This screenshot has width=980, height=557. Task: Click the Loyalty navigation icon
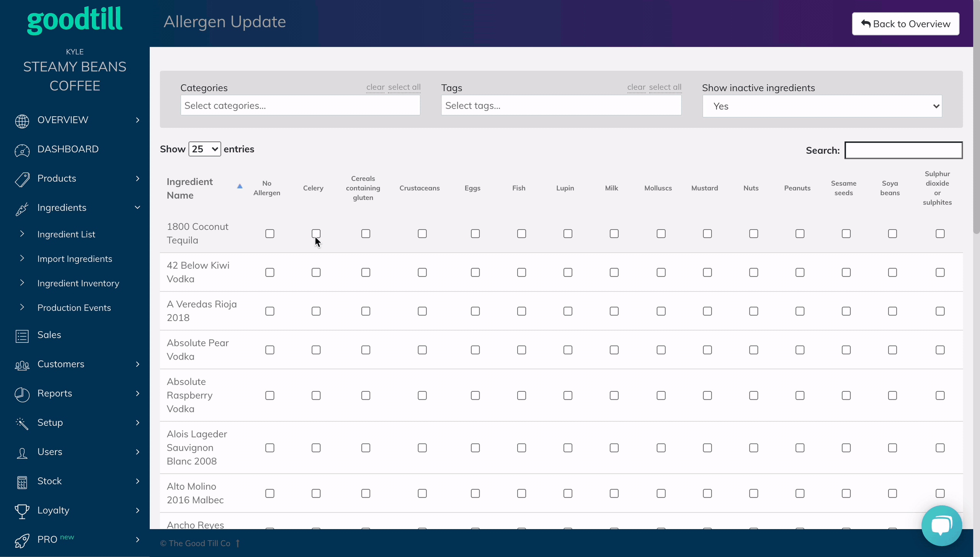(x=21, y=510)
